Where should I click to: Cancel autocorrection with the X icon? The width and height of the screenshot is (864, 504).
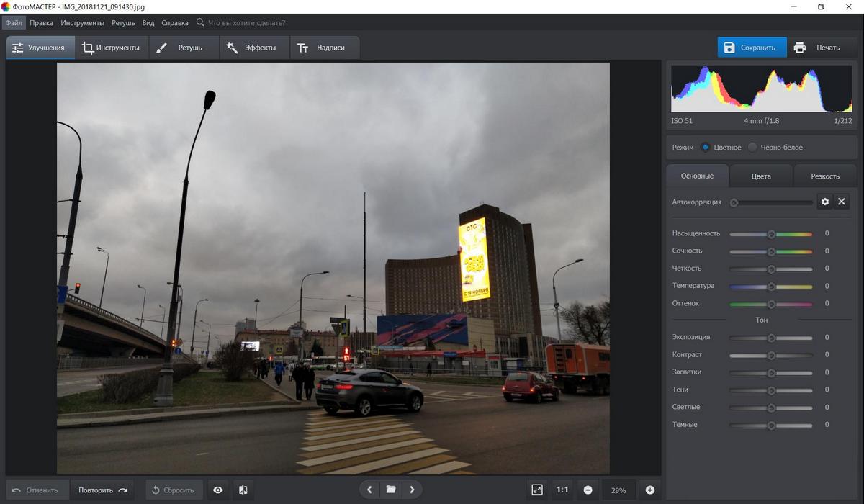click(x=842, y=202)
